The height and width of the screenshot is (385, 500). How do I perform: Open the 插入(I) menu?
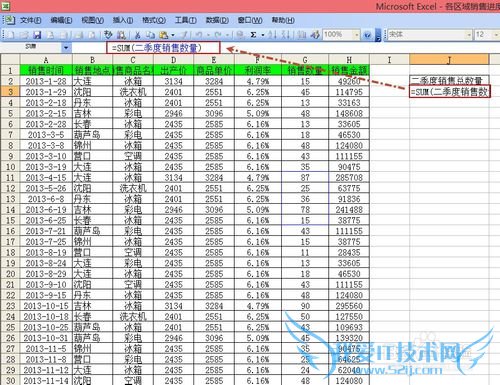click(x=123, y=20)
